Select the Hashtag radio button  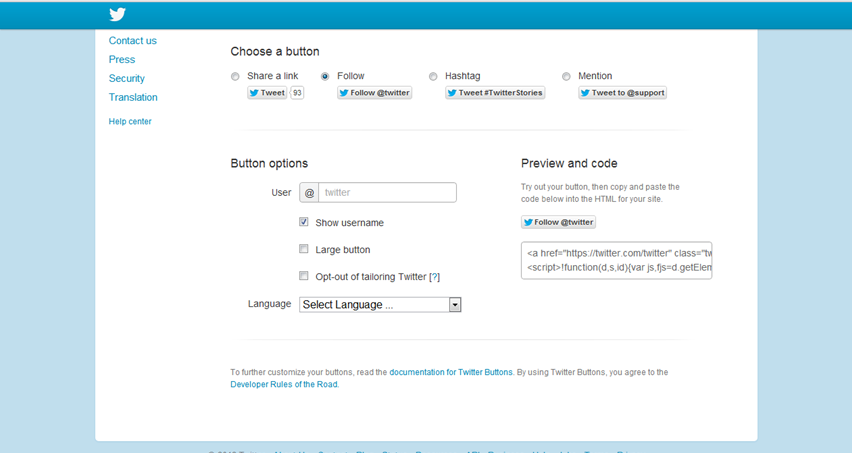[433, 77]
